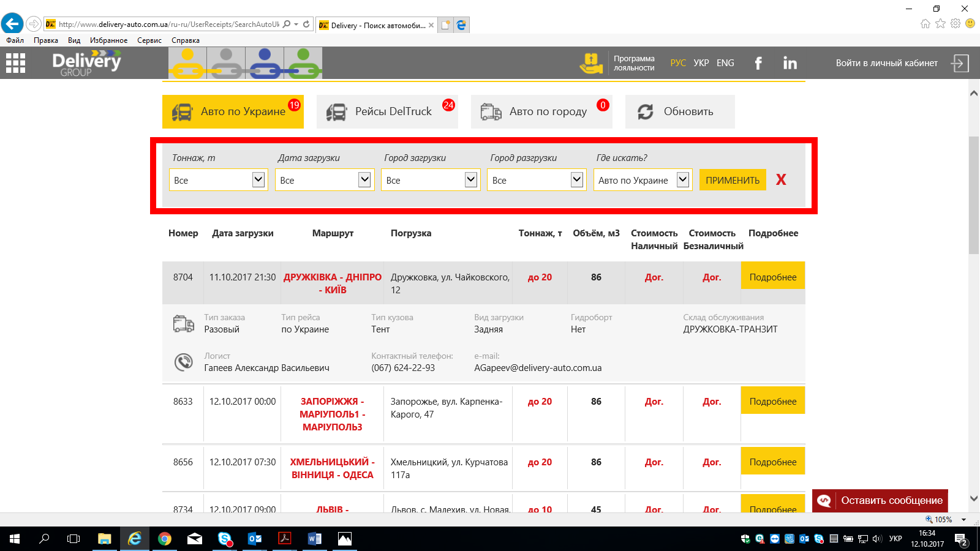Click the browser forward arrow
Viewport: 980px width, 551px height.
[x=34, y=24]
